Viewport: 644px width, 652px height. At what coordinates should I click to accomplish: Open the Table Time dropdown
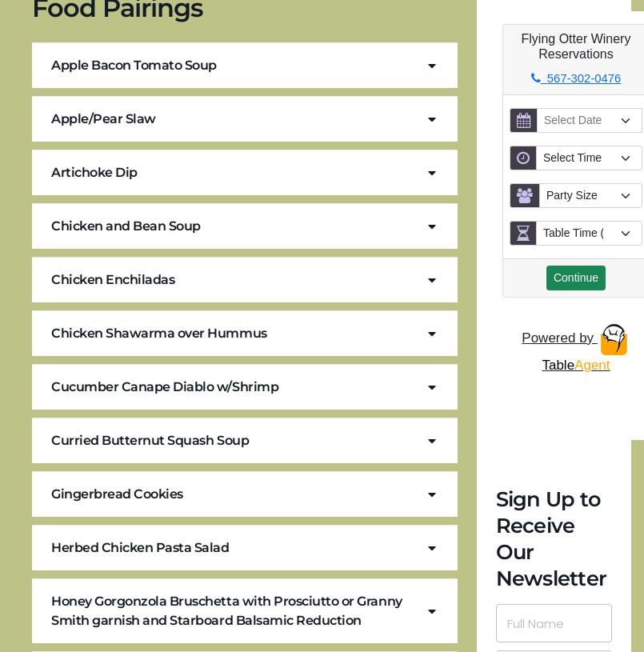[589, 234]
